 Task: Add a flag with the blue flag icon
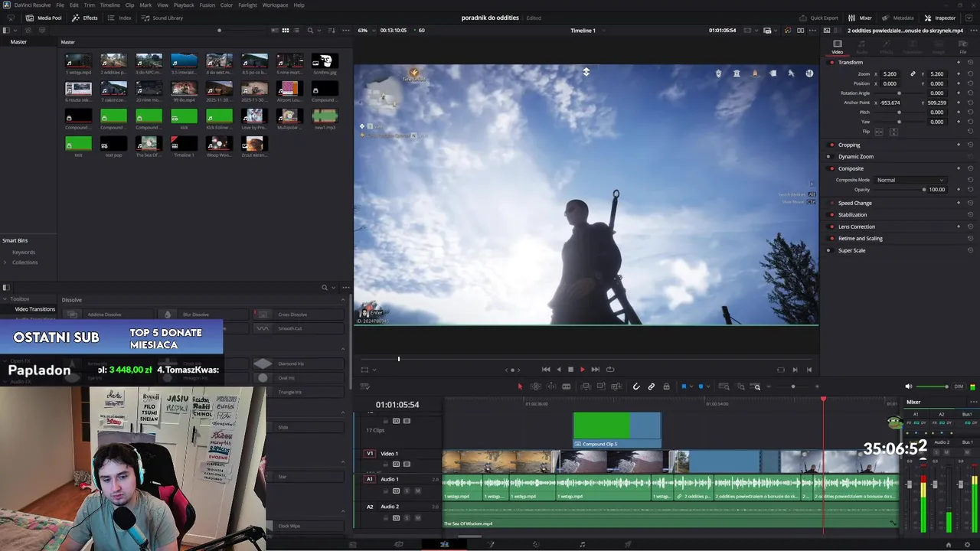684,386
